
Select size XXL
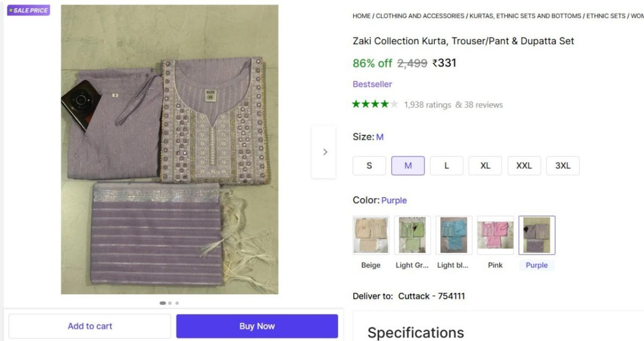click(x=524, y=165)
